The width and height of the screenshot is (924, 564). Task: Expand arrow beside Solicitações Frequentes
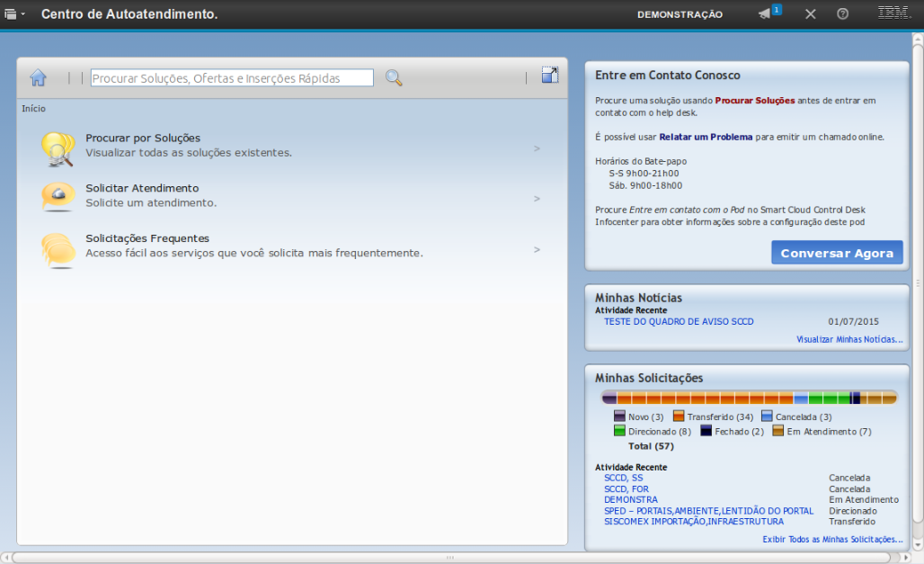pos(537,249)
